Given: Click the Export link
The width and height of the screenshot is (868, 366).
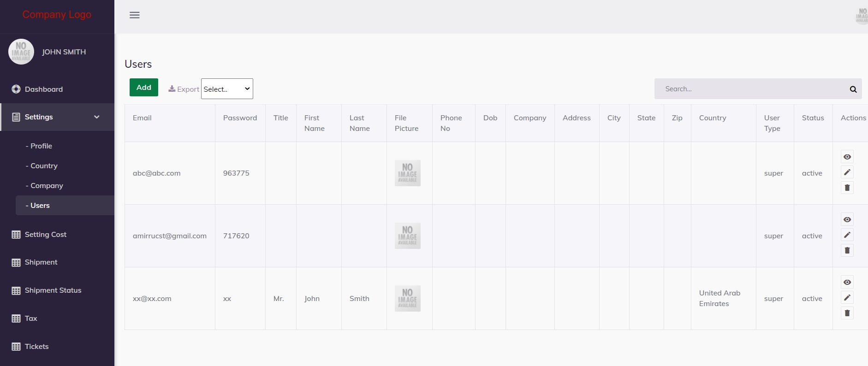Looking at the screenshot, I should pos(184,89).
